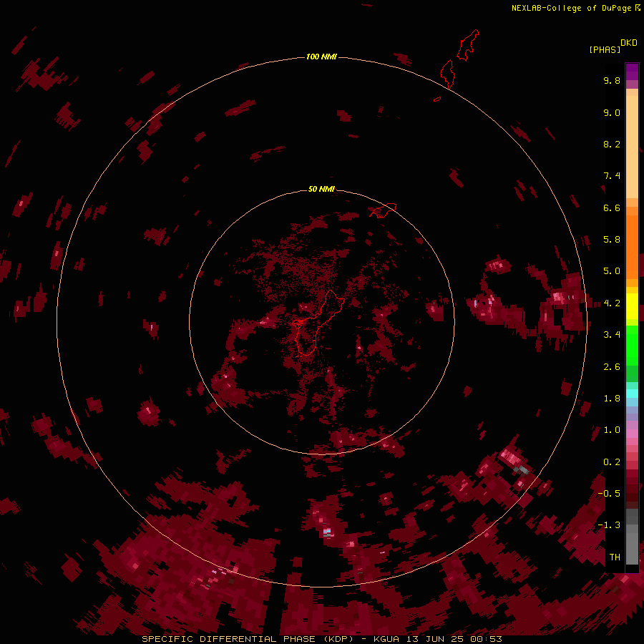Click the TH legend label
Viewport: 644px width, 644px height.
click(x=615, y=557)
